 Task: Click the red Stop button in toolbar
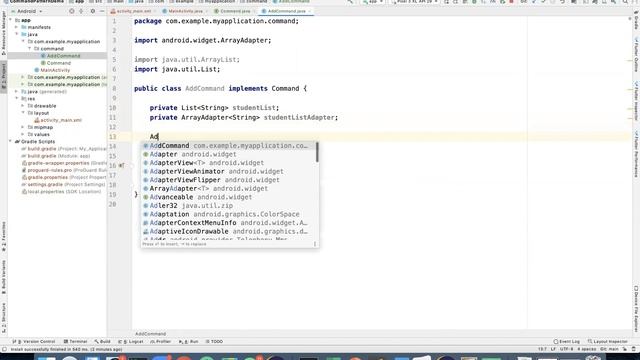(x=511, y=2)
